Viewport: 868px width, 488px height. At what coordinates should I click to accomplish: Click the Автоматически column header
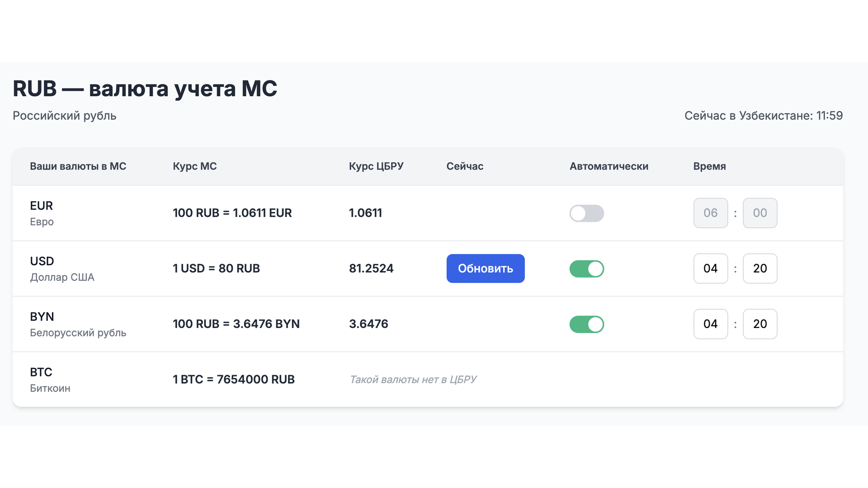point(609,166)
